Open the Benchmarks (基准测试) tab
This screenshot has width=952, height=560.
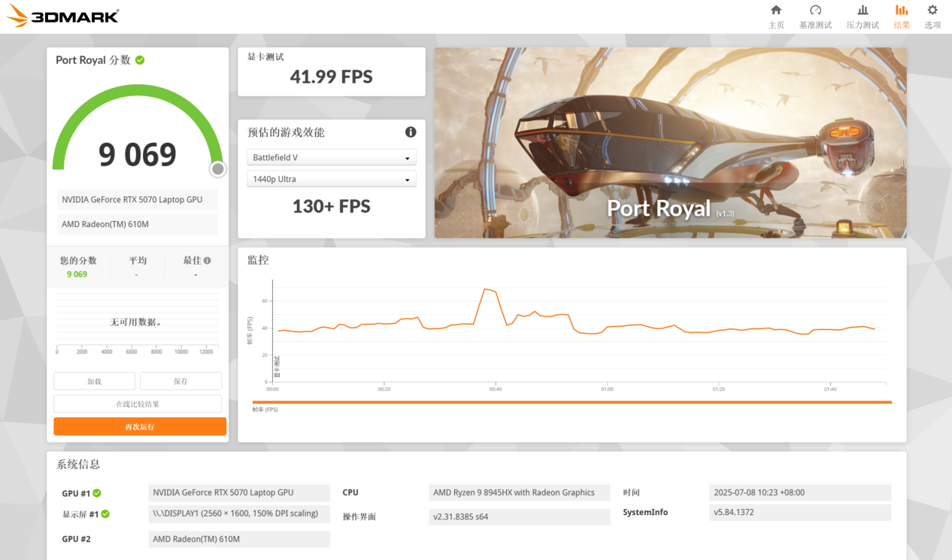coord(815,17)
